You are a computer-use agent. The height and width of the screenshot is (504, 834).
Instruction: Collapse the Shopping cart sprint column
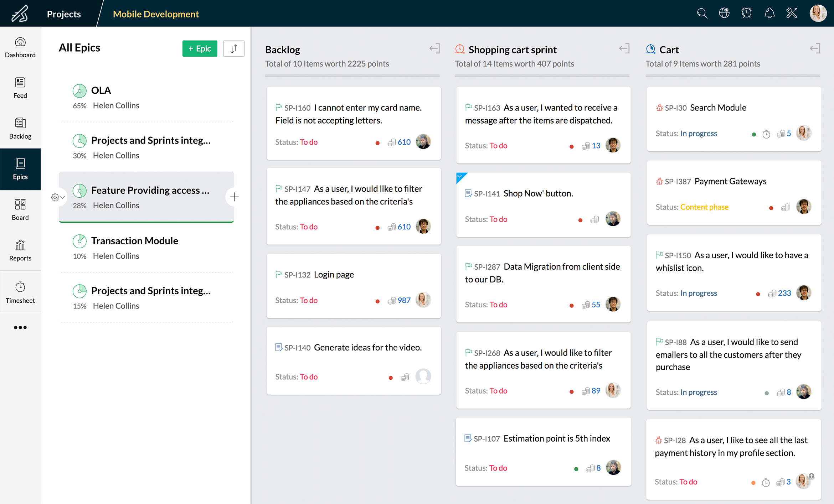coord(624,48)
